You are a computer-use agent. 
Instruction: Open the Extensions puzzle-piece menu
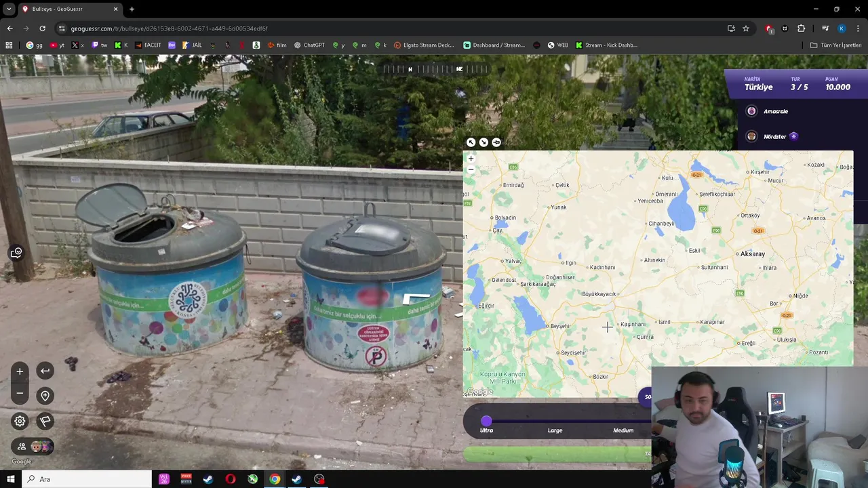coord(802,28)
